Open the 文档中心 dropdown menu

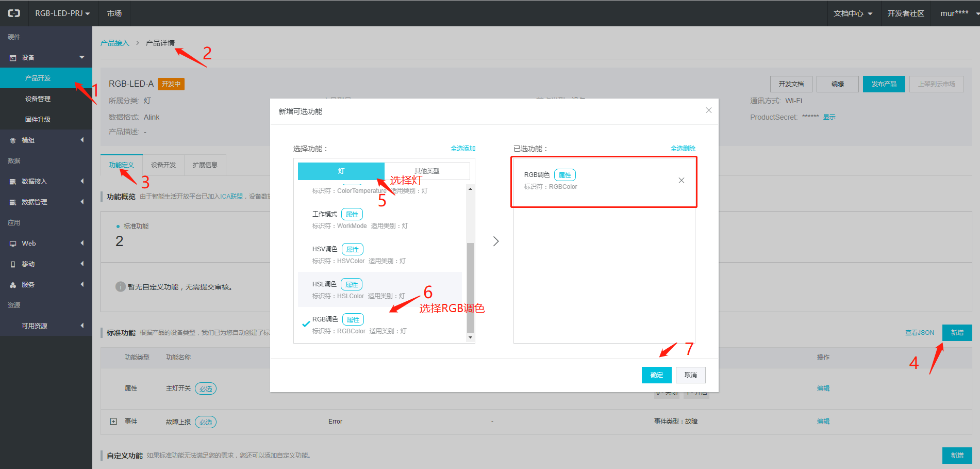point(853,13)
